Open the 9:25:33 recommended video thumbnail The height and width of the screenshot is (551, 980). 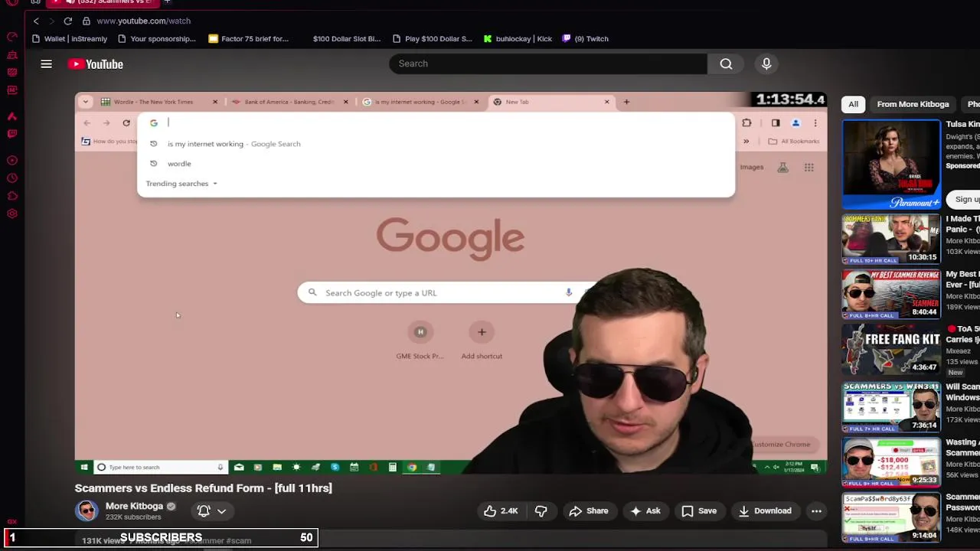(x=891, y=462)
